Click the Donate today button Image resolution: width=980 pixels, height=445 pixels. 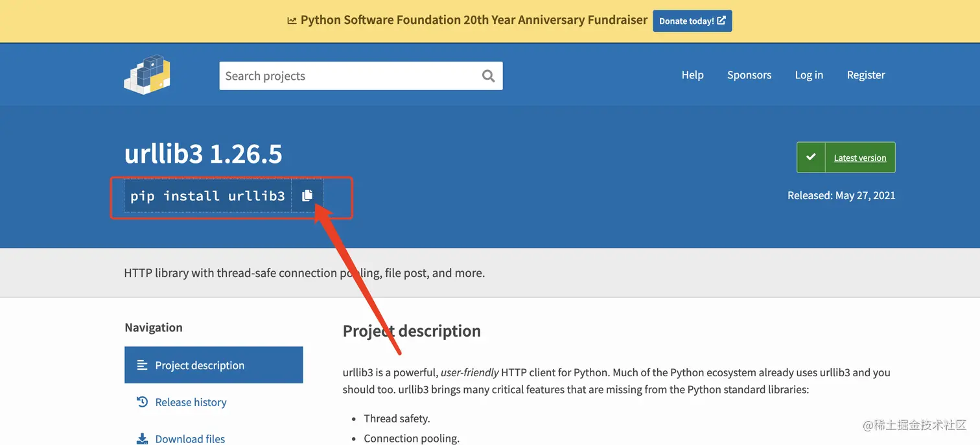click(x=692, y=21)
